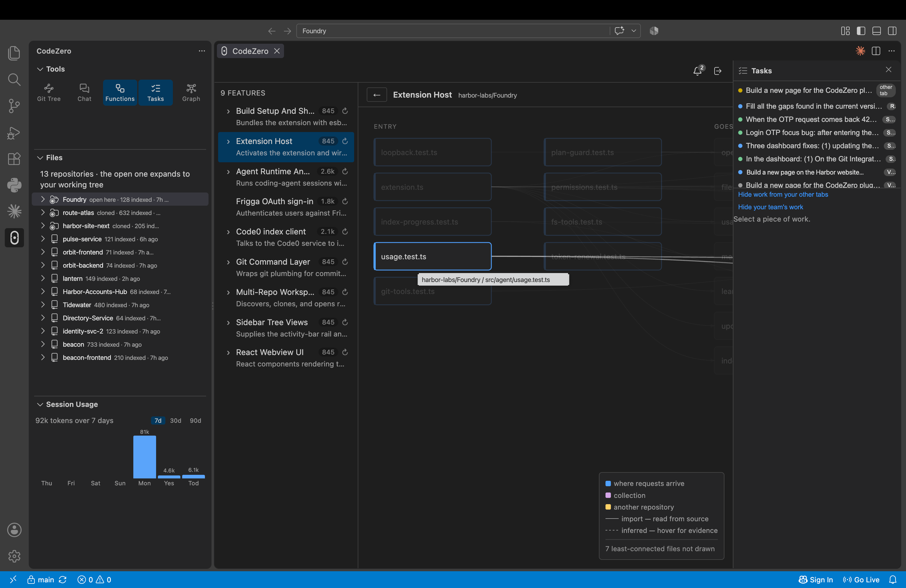Open editor More Actions ellipsis

pyautogui.click(x=892, y=51)
